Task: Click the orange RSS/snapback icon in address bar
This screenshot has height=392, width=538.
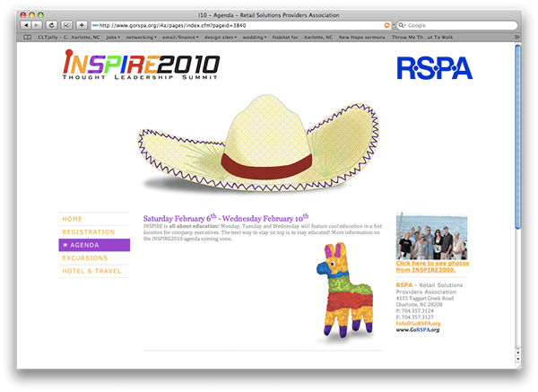Action: point(386,25)
